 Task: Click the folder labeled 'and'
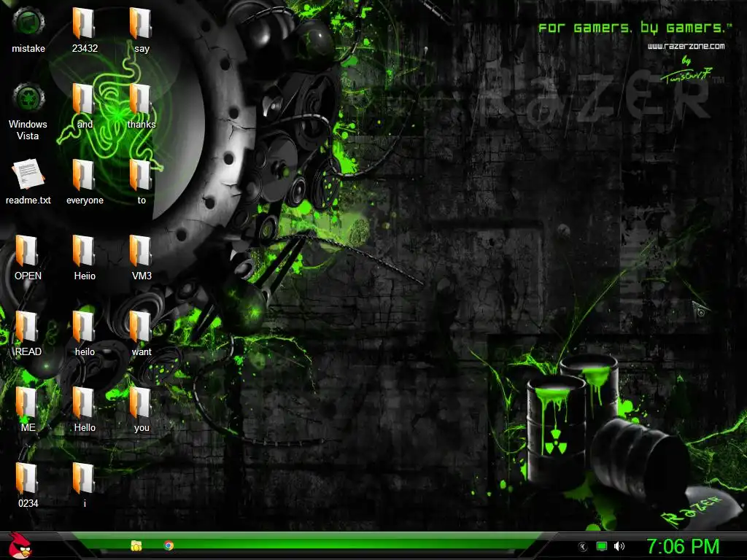click(x=85, y=106)
